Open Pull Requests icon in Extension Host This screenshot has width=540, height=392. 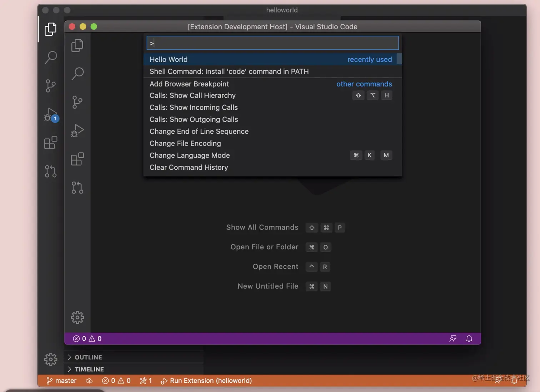[77, 188]
